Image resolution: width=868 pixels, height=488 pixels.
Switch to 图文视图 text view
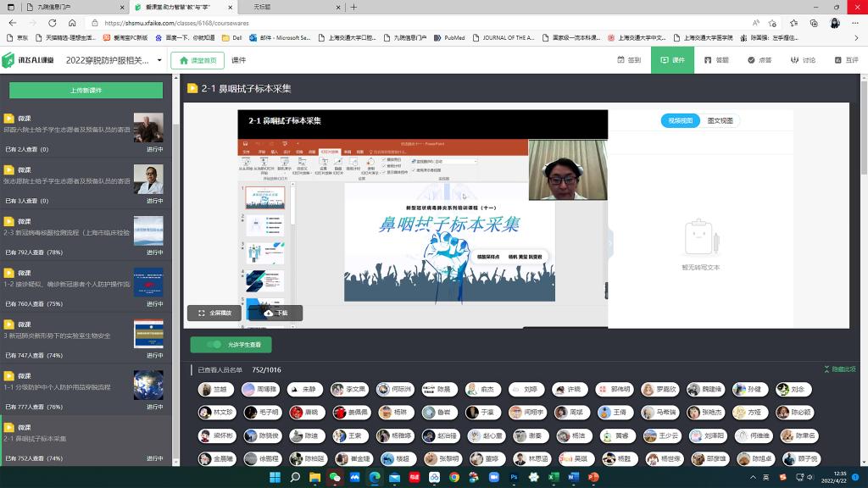coord(720,120)
